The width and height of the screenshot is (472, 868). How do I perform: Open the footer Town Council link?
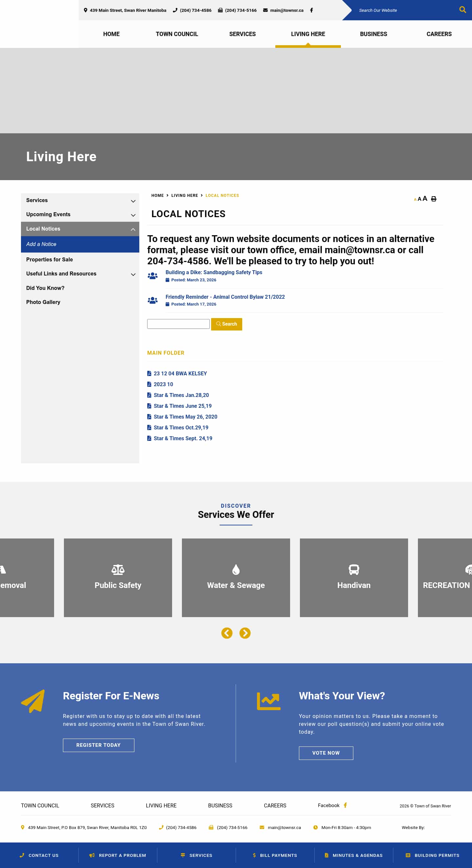(40, 805)
